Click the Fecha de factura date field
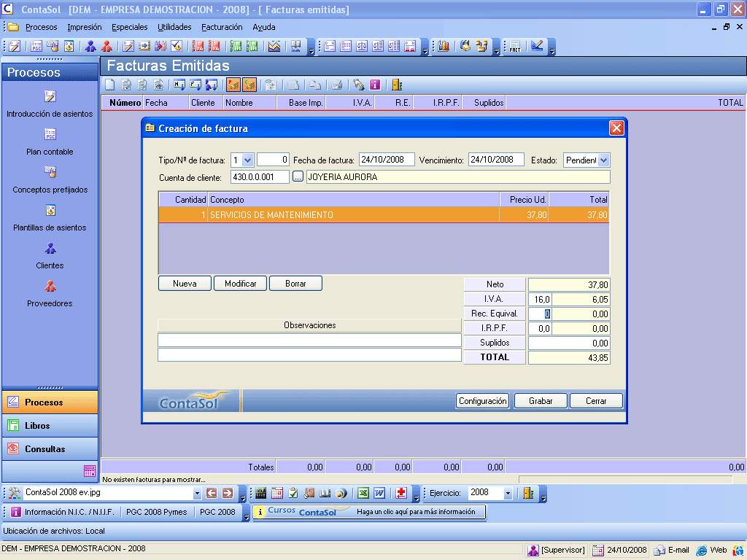The image size is (747, 560). [387, 160]
